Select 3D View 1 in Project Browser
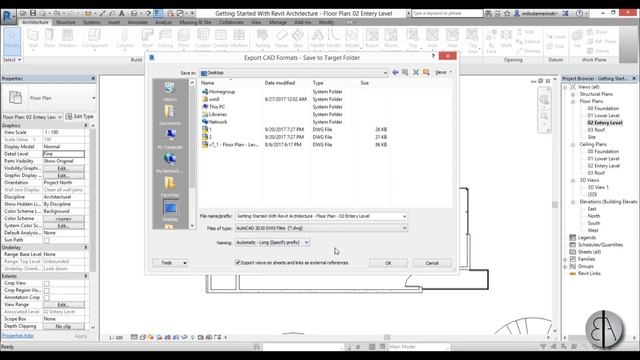The image size is (640, 360). coord(598,187)
